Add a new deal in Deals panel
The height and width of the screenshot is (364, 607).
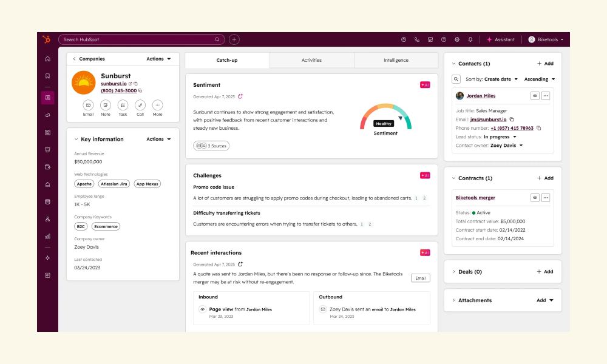coord(545,272)
